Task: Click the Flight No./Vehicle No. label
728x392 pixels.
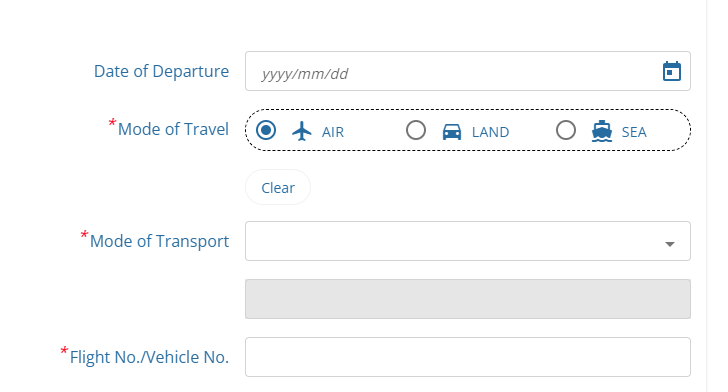Action: click(x=149, y=357)
